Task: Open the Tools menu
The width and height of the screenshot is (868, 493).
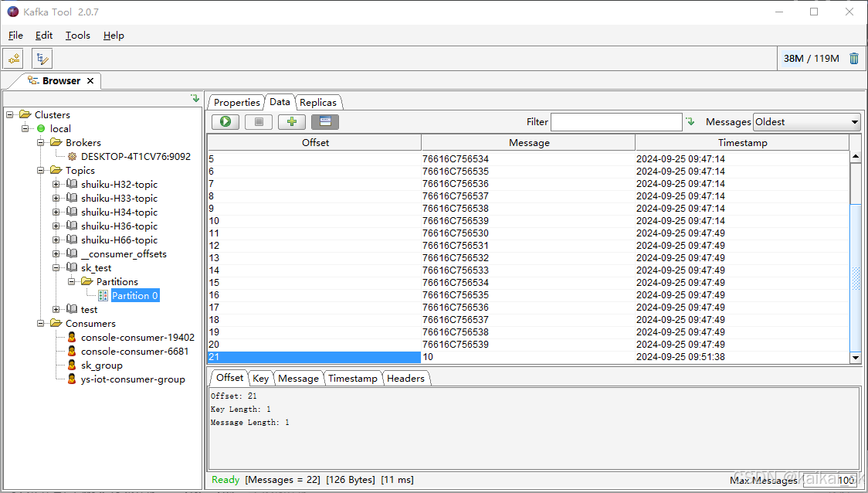Action: tap(77, 36)
